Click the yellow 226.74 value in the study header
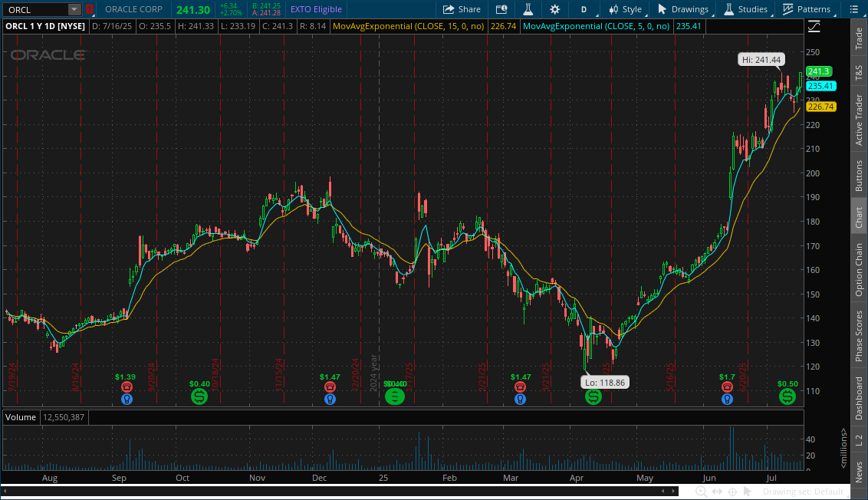The width and height of the screenshot is (868, 500). point(503,26)
